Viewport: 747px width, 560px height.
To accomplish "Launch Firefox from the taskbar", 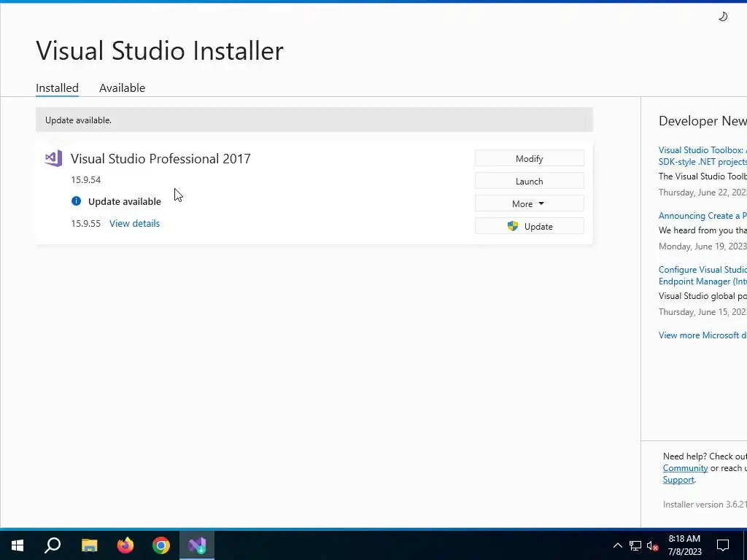I will pyautogui.click(x=125, y=545).
